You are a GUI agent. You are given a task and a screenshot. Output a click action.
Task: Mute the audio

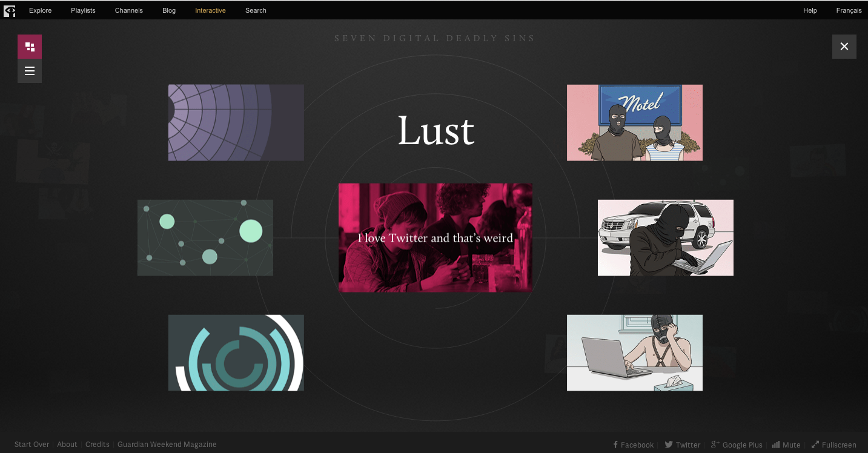pyautogui.click(x=786, y=445)
